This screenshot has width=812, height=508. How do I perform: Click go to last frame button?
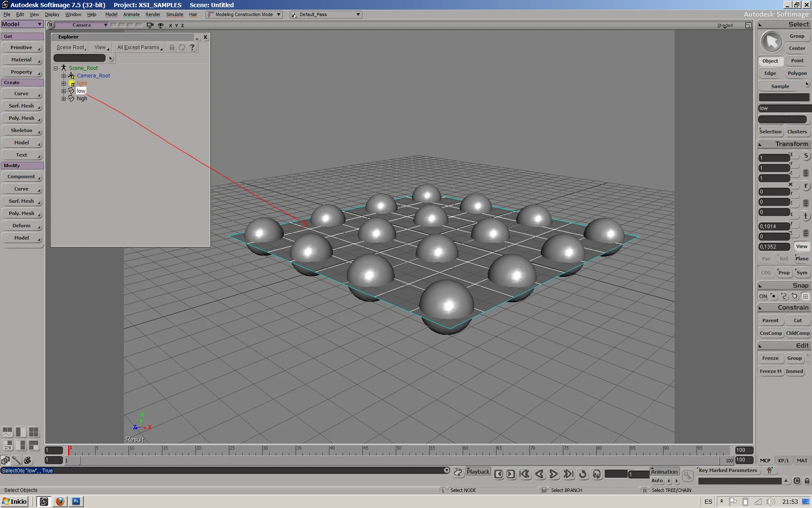click(x=568, y=474)
